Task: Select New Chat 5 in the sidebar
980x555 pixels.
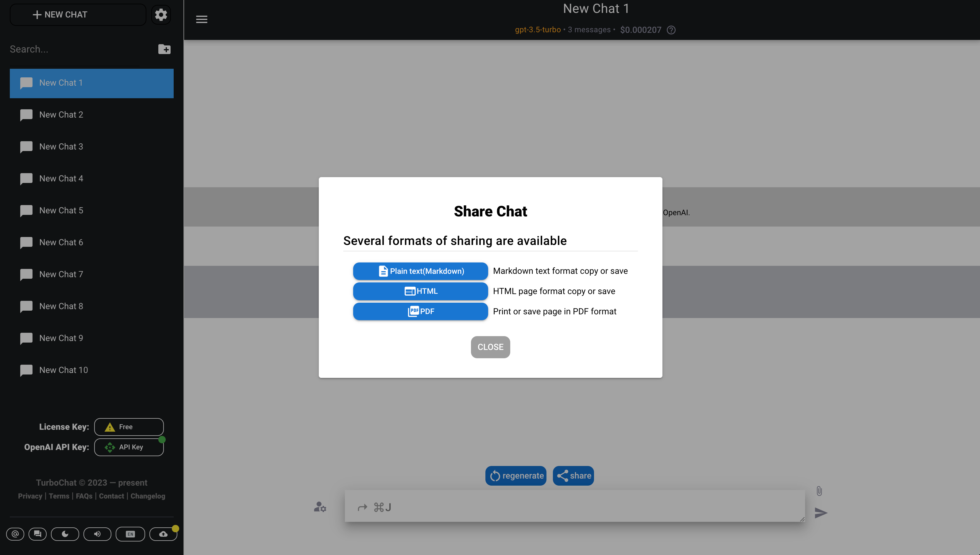Action: [x=61, y=210]
